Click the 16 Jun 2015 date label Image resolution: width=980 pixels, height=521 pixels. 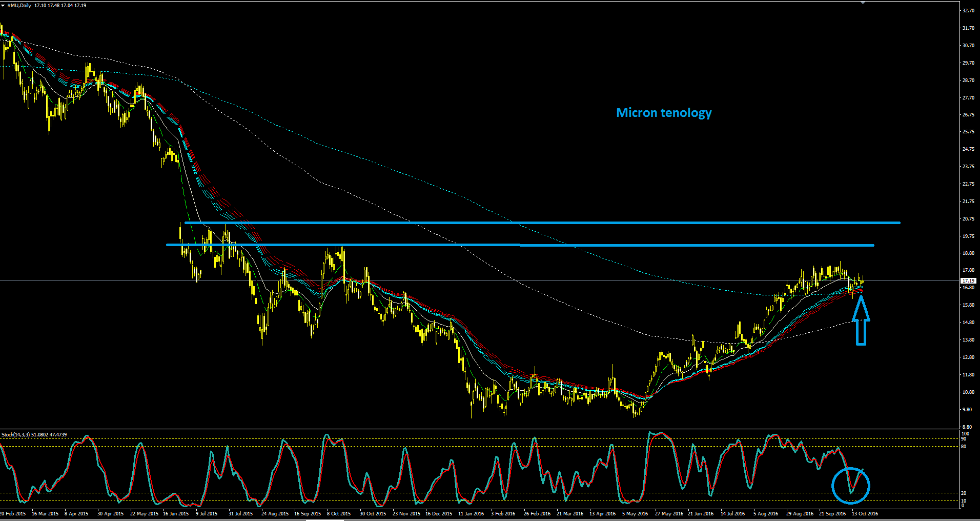[x=176, y=514]
